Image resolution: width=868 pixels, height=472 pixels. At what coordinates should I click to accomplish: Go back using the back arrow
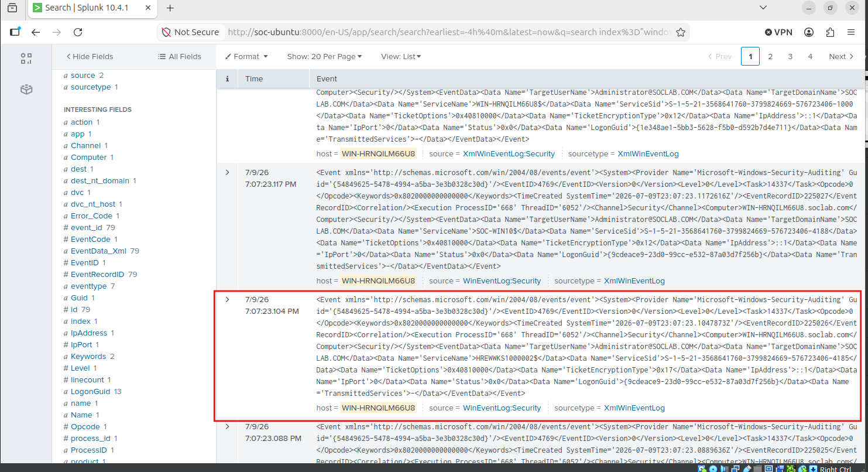[x=36, y=32]
